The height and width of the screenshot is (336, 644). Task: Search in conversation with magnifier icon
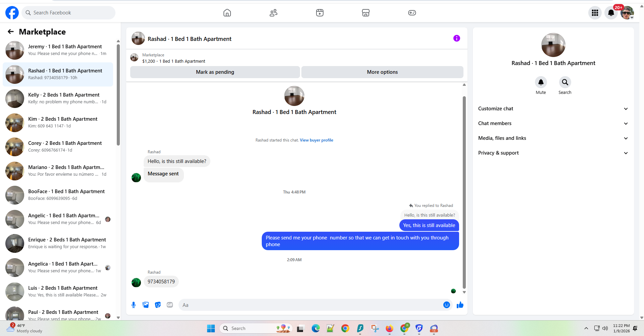point(565,82)
